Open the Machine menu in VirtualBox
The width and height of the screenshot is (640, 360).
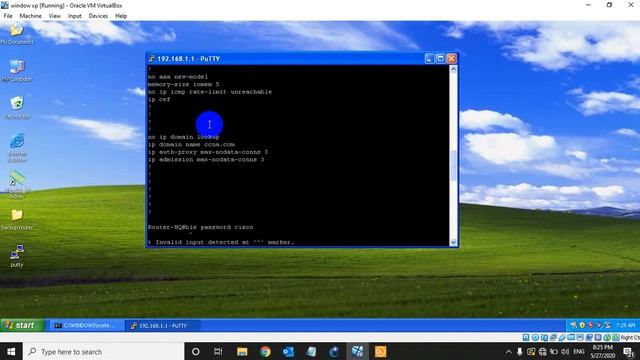pyautogui.click(x=31, y=16)
